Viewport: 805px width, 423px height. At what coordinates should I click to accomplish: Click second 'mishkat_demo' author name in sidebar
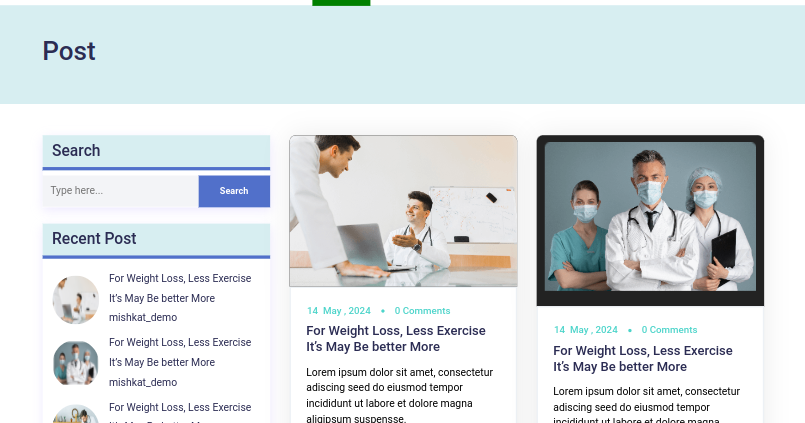coord(143,382)
